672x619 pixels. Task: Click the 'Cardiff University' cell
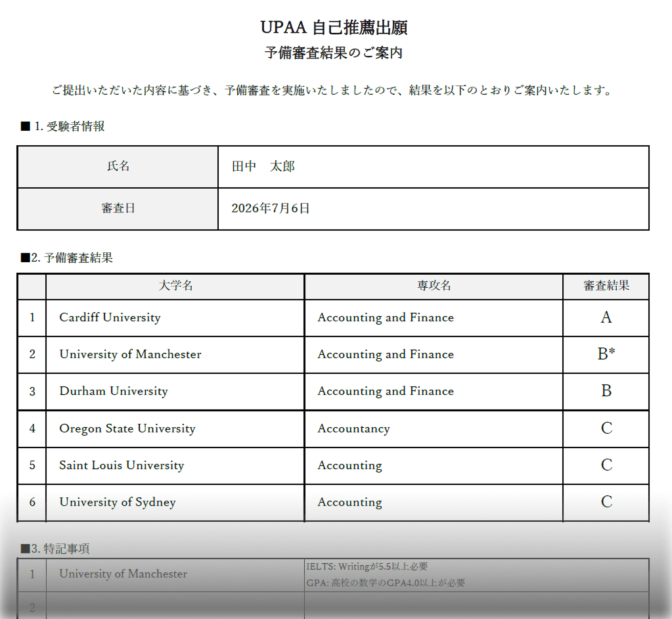(x=175, y=317)
